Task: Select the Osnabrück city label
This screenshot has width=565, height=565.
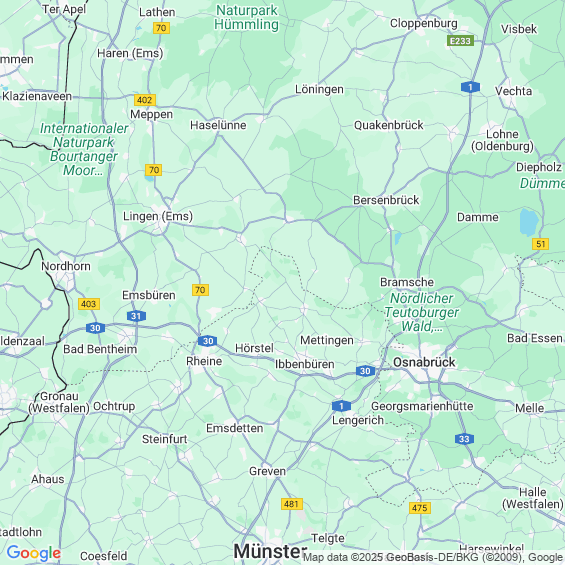Action: 424,362
